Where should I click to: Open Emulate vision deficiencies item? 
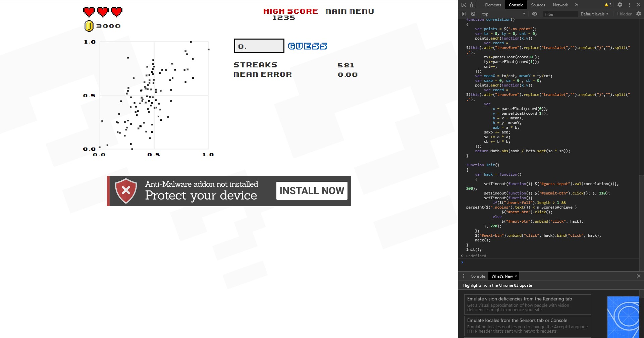coord(527,304)
